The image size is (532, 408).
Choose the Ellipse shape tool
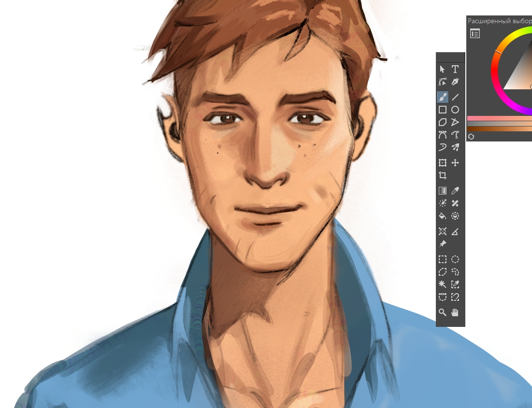click(455, 110)
